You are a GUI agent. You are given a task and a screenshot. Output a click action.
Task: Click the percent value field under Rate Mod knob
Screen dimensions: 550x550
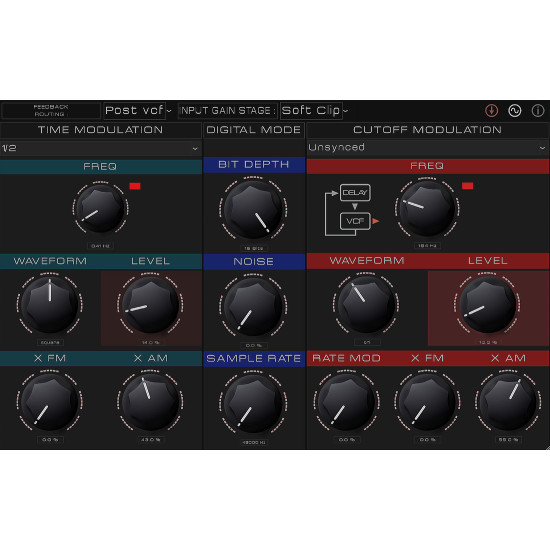tap(347, 440)
